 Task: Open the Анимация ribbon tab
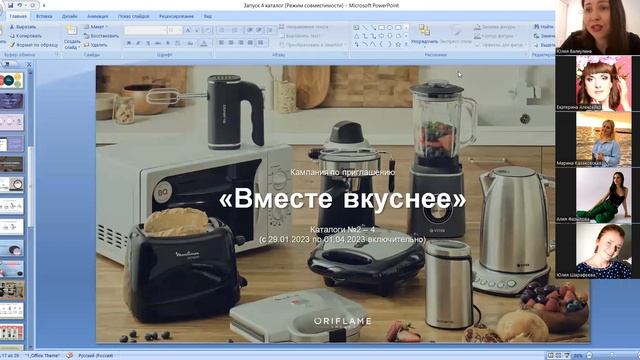pyautogui.click(x=98, y=16)
